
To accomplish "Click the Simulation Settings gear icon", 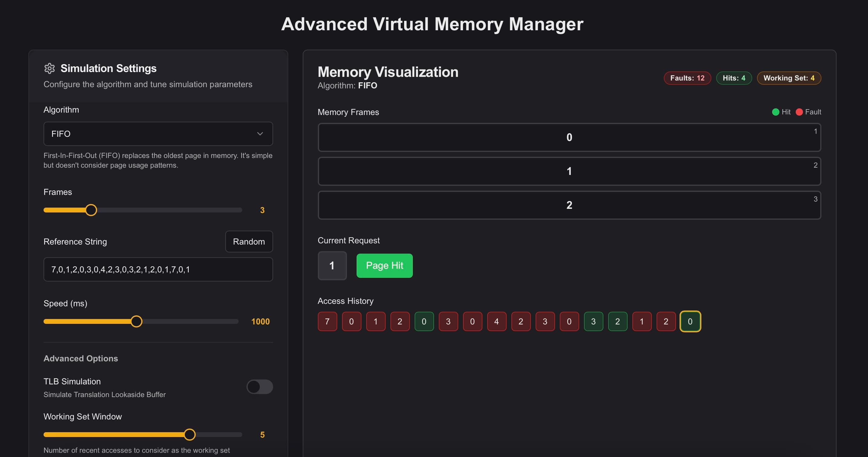I will 50,68.
